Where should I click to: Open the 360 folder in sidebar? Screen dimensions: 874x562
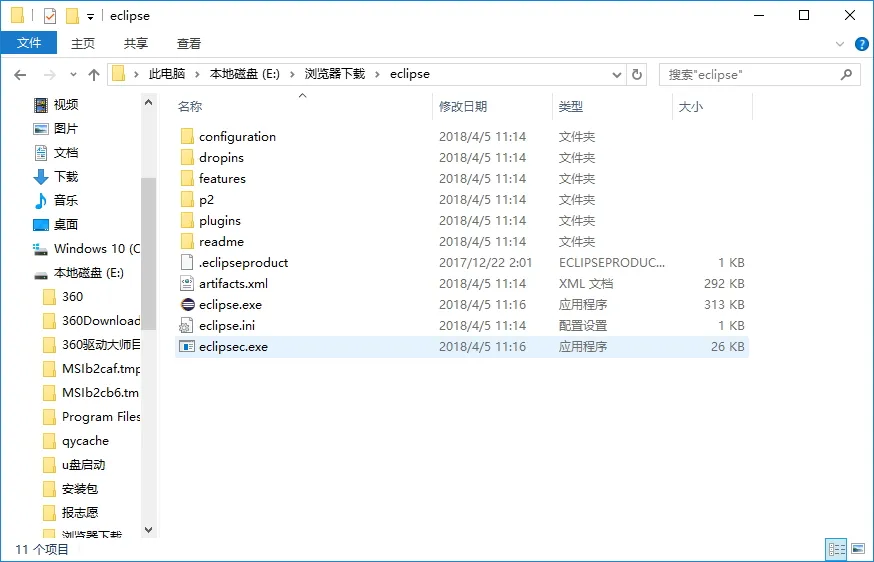(x=63, y=297)
